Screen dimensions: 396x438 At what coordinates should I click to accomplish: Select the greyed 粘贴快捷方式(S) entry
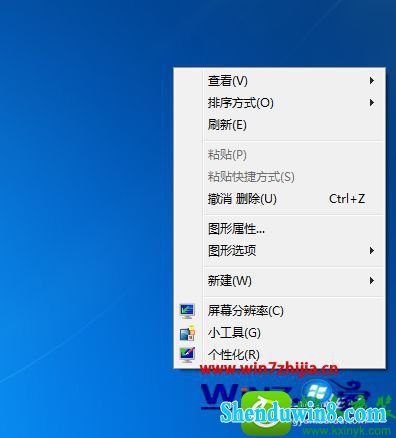point(279,177)
